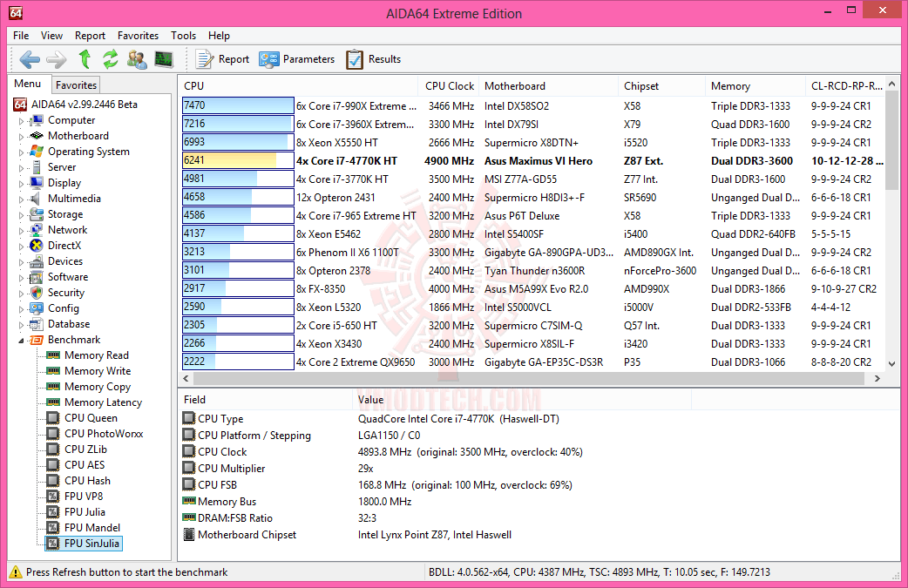908x588 pixels.
Task: Open the Tools menu
Action: pyautogui.click(x=183, y=36)
